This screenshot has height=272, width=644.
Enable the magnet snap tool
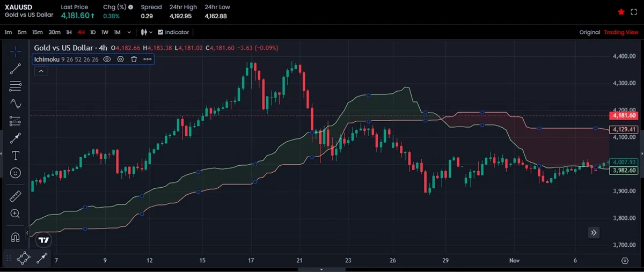16,236
